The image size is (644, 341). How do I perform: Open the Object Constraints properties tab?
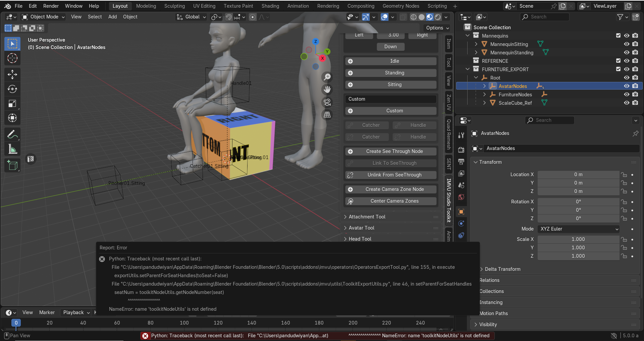(x=461, y=235)
